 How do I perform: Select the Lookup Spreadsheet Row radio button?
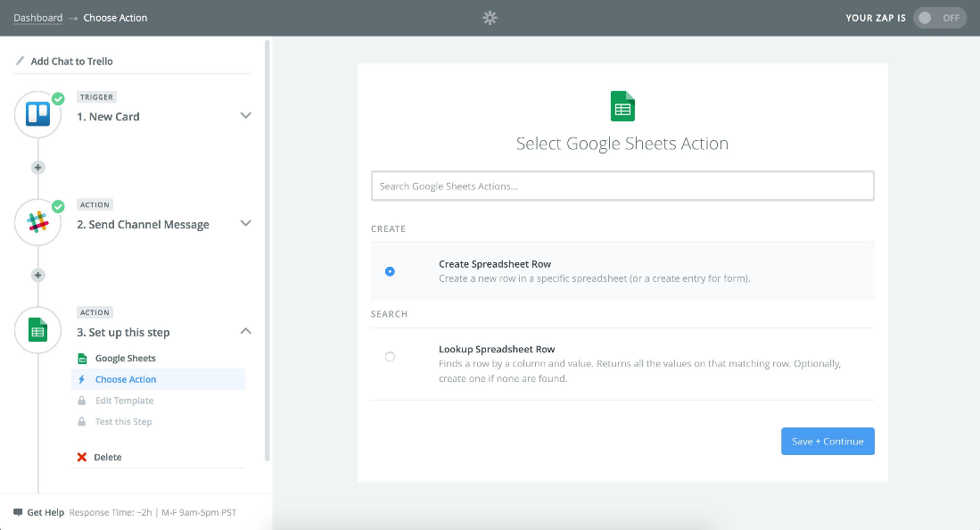point(390,357)
